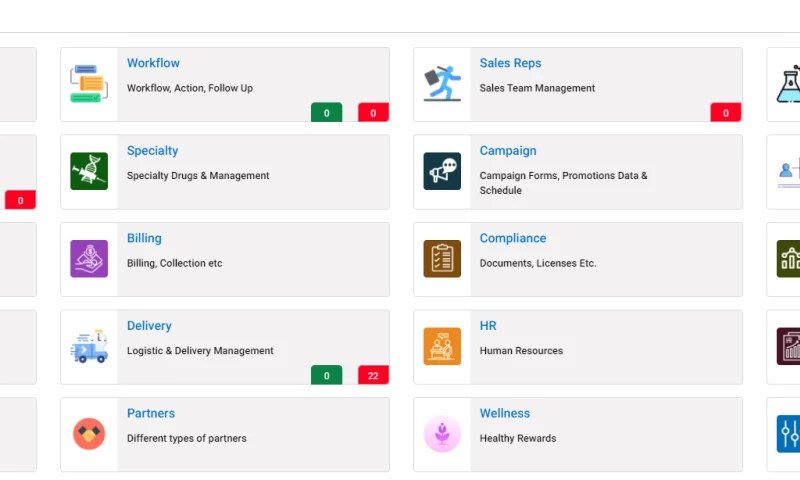The height and width of the screenshot is (480, 800).
Task: Go to Wellness module
Action: click(x=505, y=413)
